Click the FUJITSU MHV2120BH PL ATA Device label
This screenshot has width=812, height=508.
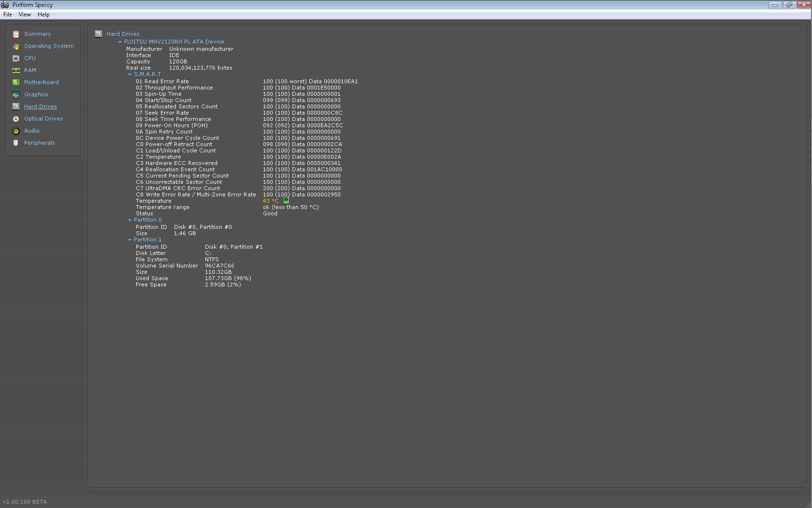click(174, 42)
